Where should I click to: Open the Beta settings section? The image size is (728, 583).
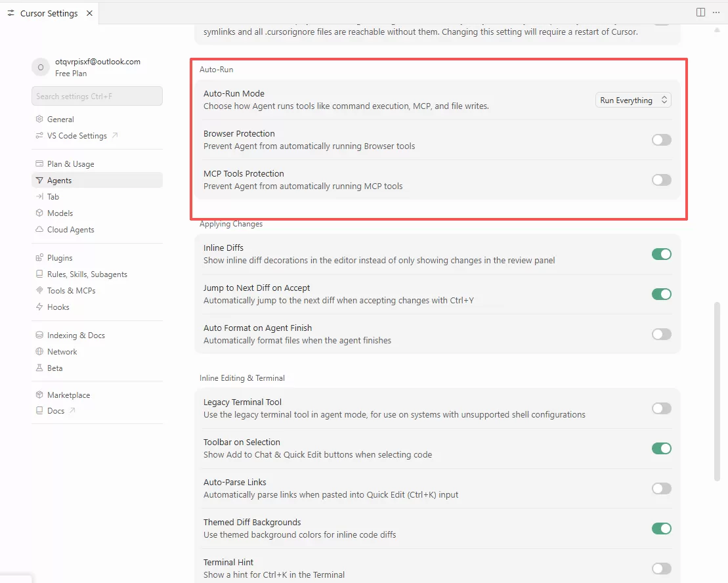97,368
